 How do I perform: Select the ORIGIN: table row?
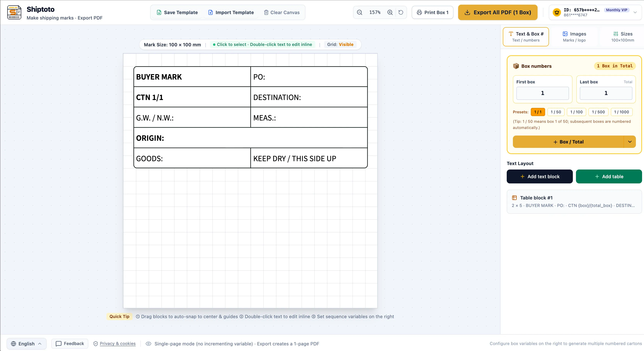click(250, 138)
